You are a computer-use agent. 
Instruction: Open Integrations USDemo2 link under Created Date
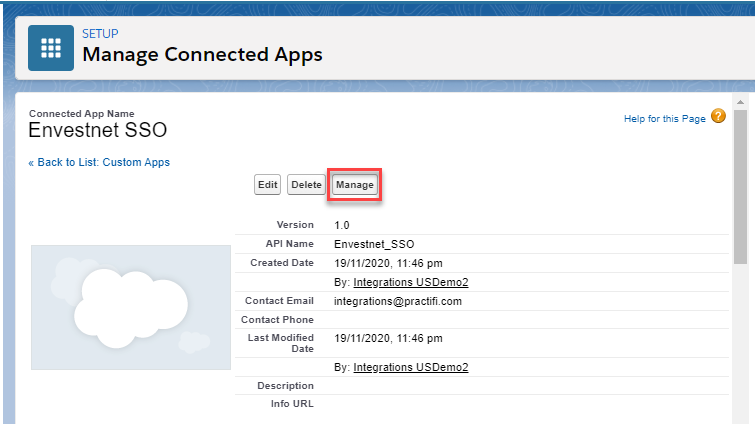tap(411, 282)
